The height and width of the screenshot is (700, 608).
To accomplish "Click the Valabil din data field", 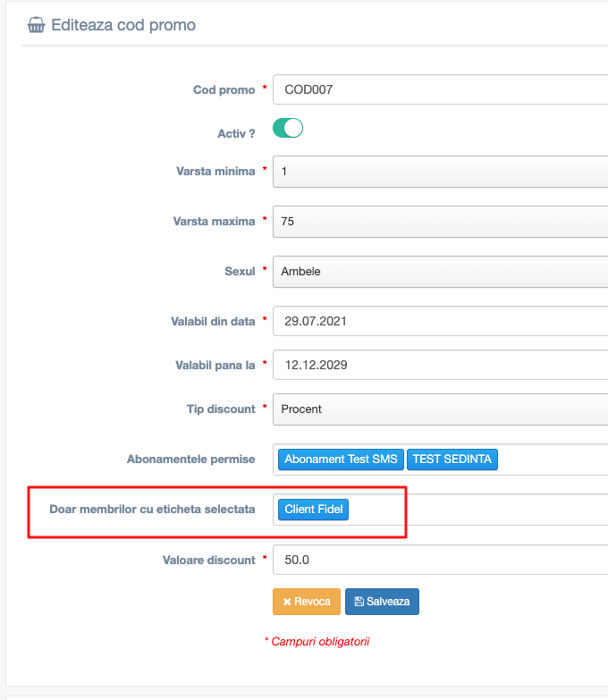I will (x=440, y=321).
